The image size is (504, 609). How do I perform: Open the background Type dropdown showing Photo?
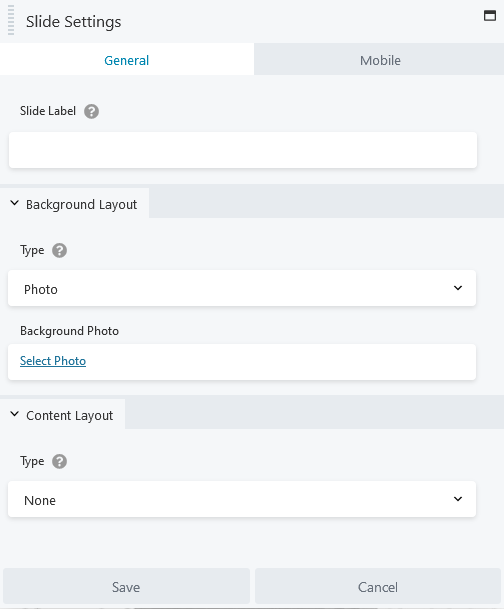coord(242,288)
